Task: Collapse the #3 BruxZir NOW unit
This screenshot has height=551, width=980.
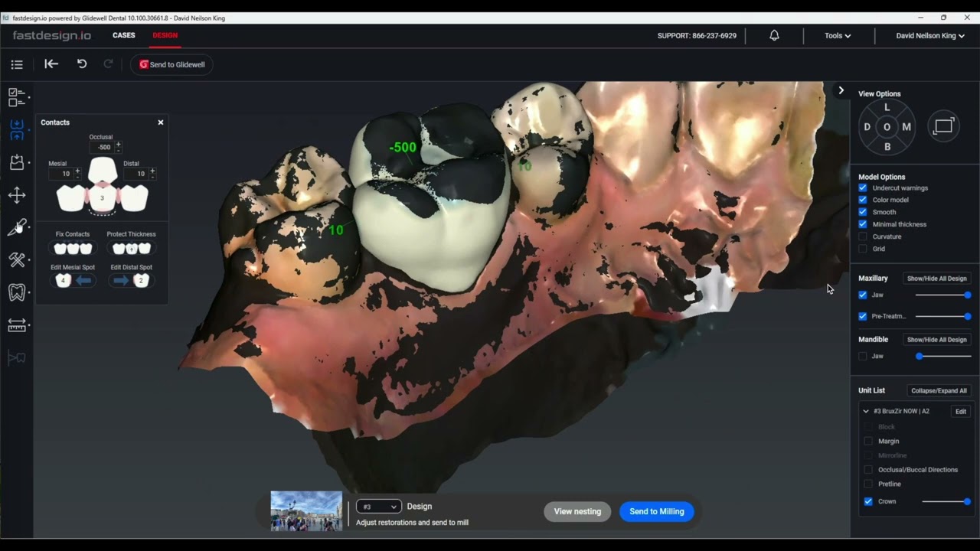Action: click(x=866, y=411)
